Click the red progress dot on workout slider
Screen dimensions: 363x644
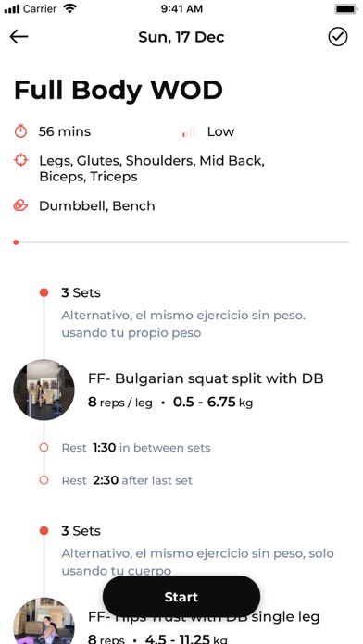click(16, 242)
